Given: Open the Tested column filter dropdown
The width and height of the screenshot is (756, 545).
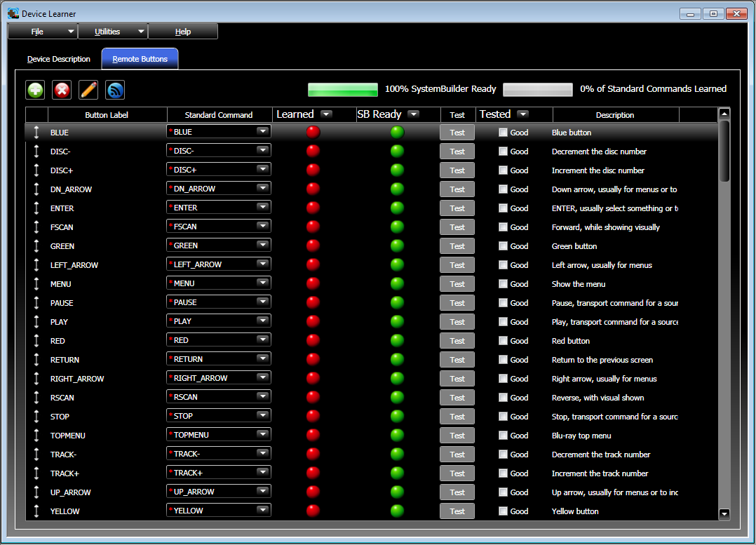Looking at the screenshot, I should coord(522,114).
